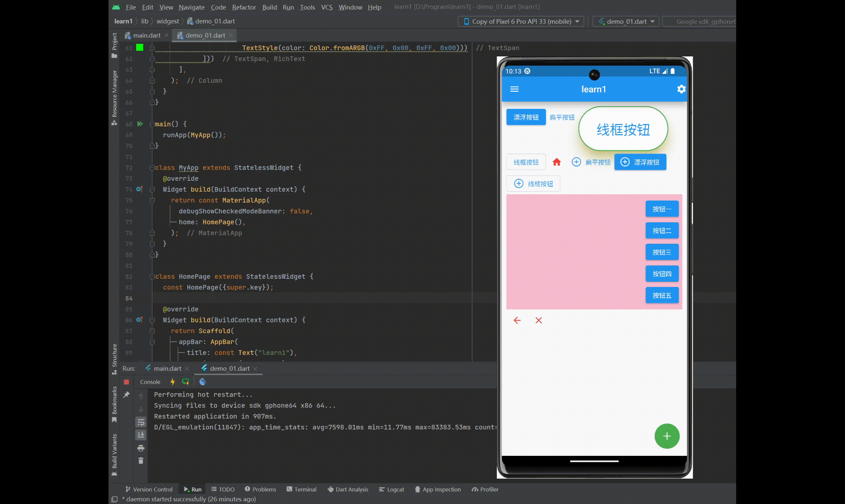Collapse the MyApp class fold marker
Viewport: 845px width, 504px height.
pyautogui.click(x=152, y=168)
